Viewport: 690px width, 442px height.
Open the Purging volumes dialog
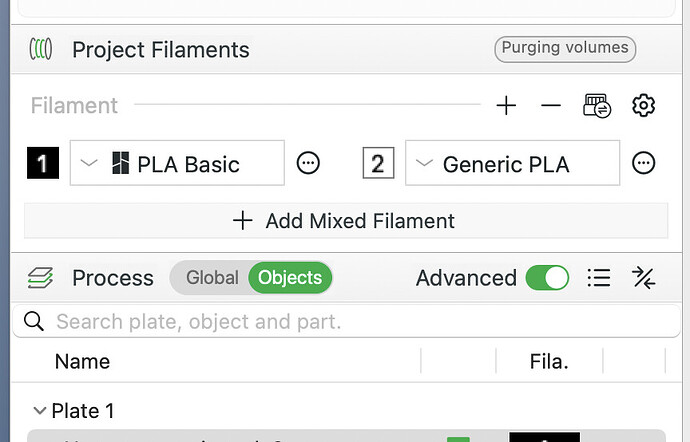click(x=565, y=49)
